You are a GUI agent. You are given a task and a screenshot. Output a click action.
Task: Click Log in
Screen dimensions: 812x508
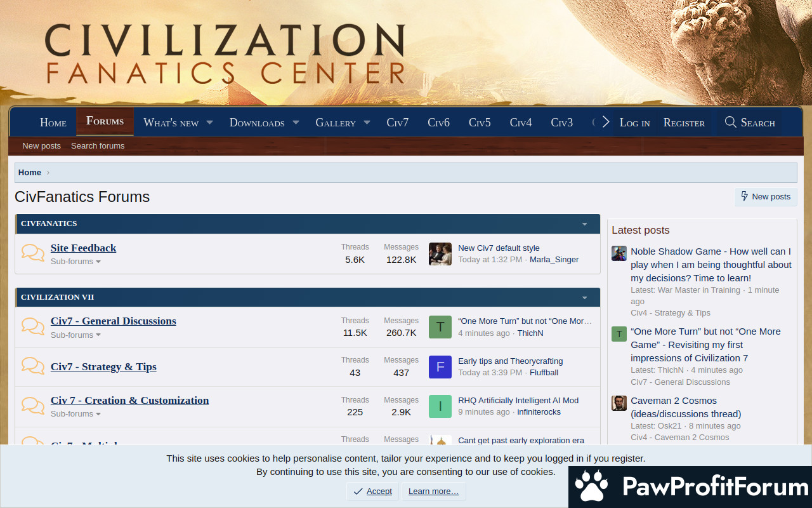coord(634,123)
